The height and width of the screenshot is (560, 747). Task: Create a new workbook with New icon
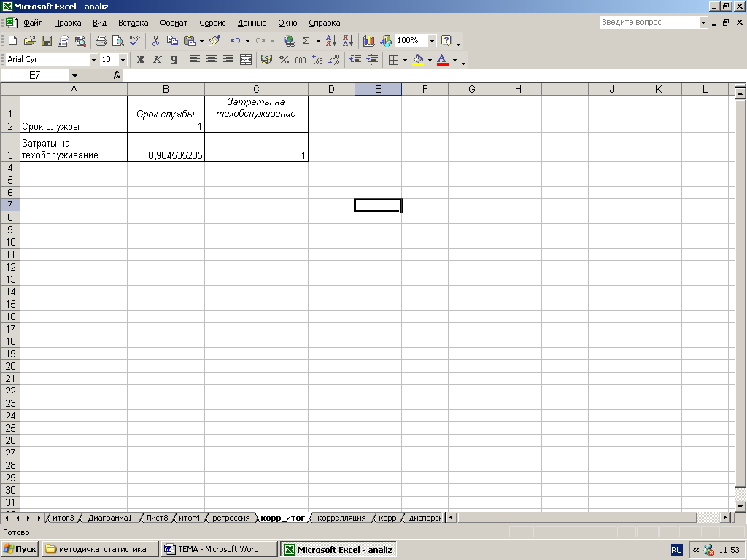13,41
